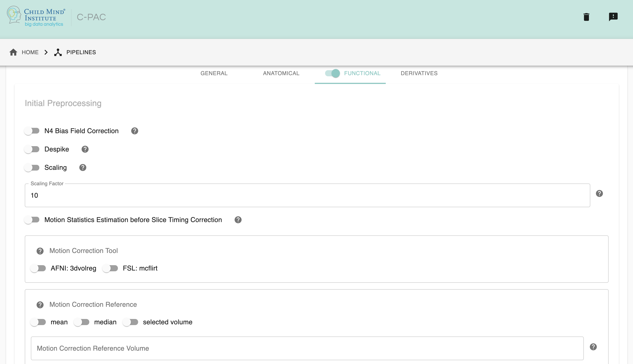The width and height of the screenshot is (633, 364).
Task: Click the trash delete icon in header
Action: (586, 17)
